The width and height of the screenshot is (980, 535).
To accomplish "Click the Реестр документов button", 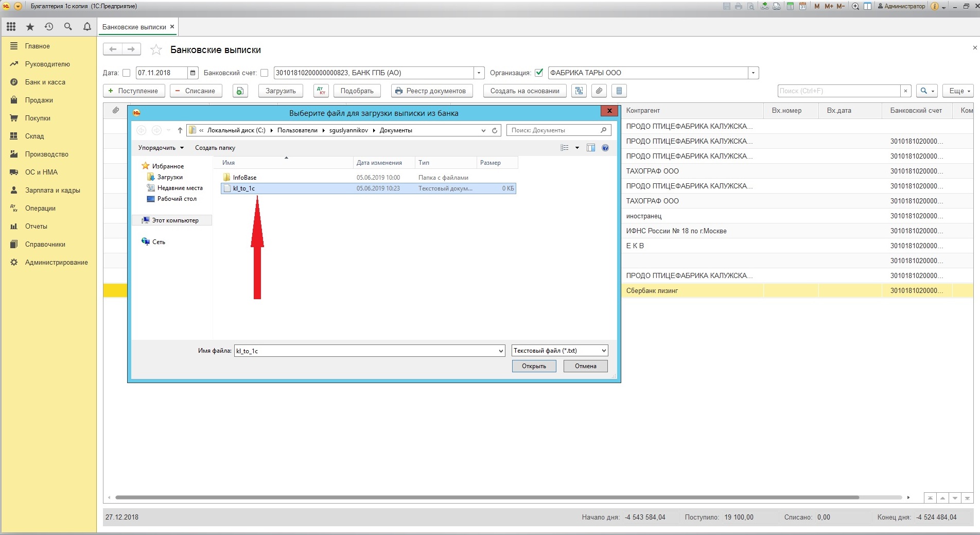I will 432,91.
